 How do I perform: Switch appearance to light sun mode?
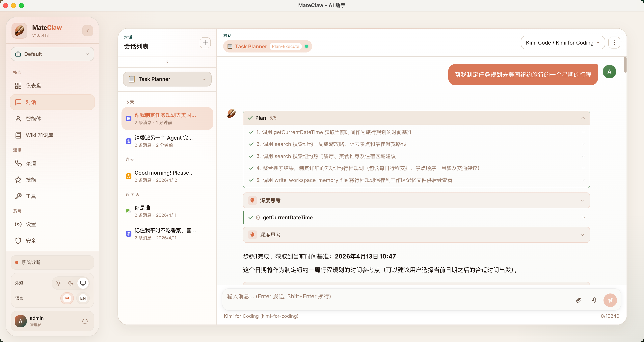[x=58, y=283]
